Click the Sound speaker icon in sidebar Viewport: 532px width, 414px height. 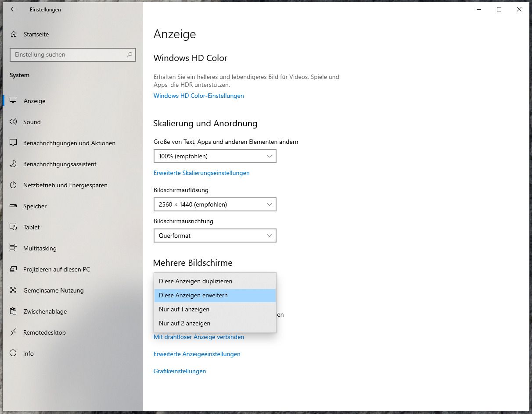13,122
